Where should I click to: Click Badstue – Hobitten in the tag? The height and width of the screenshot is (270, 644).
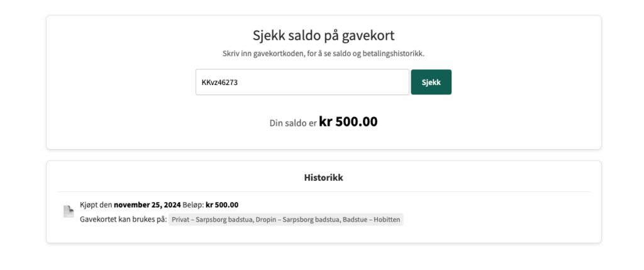pos(371,220)
